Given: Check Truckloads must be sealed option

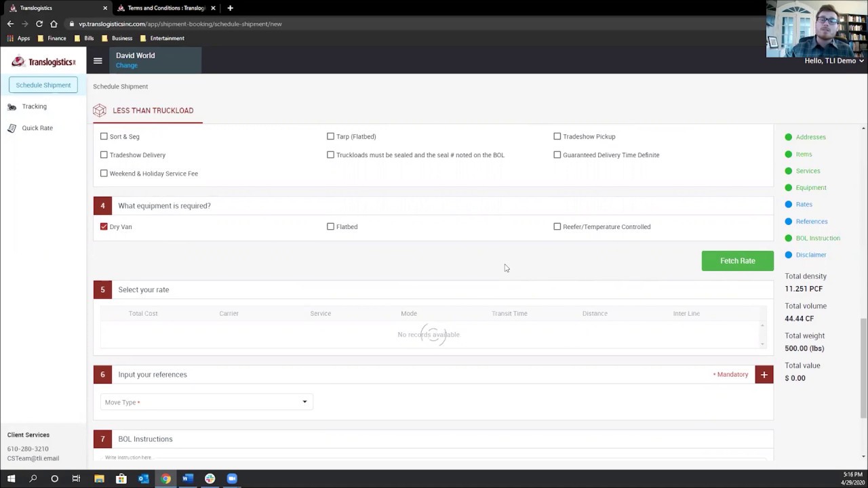Looking at the screenshot, I should (330, 155).
